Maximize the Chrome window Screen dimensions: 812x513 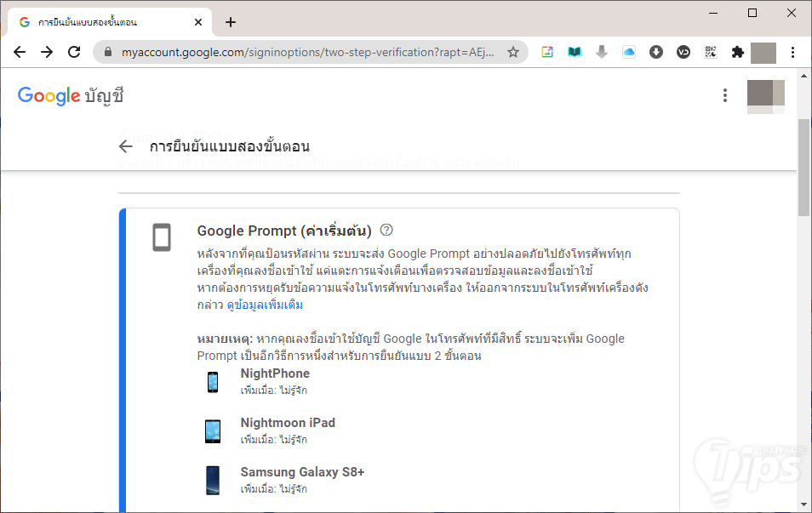752,13
